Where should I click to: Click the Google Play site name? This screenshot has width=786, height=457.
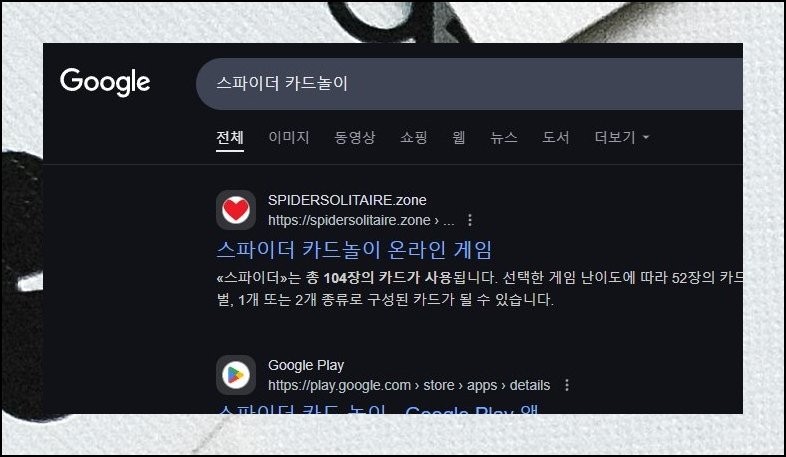(x=306, y=365)
